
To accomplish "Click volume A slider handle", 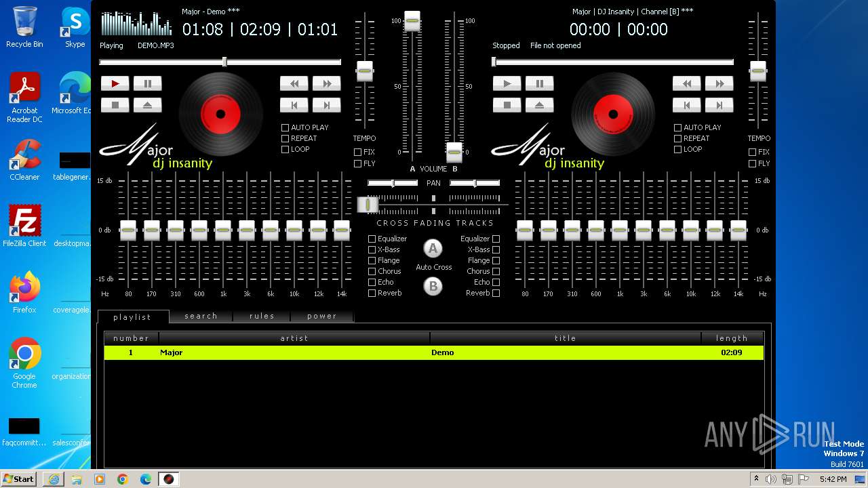I will (412, 21).
